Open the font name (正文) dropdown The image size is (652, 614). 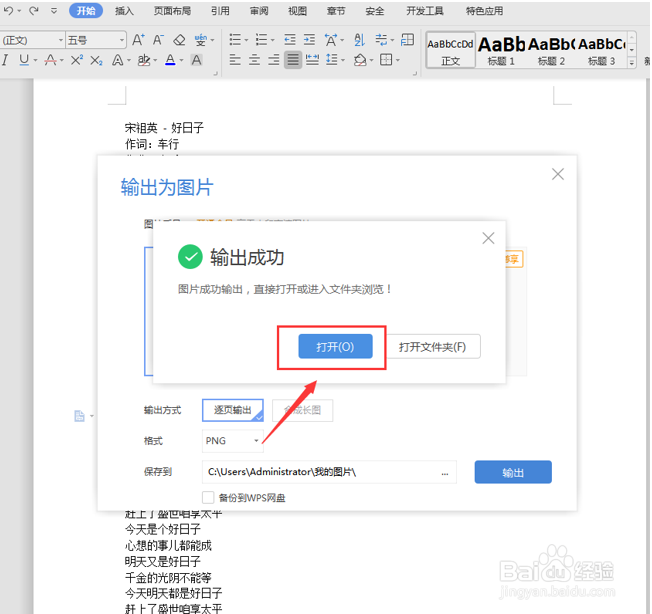61,40
